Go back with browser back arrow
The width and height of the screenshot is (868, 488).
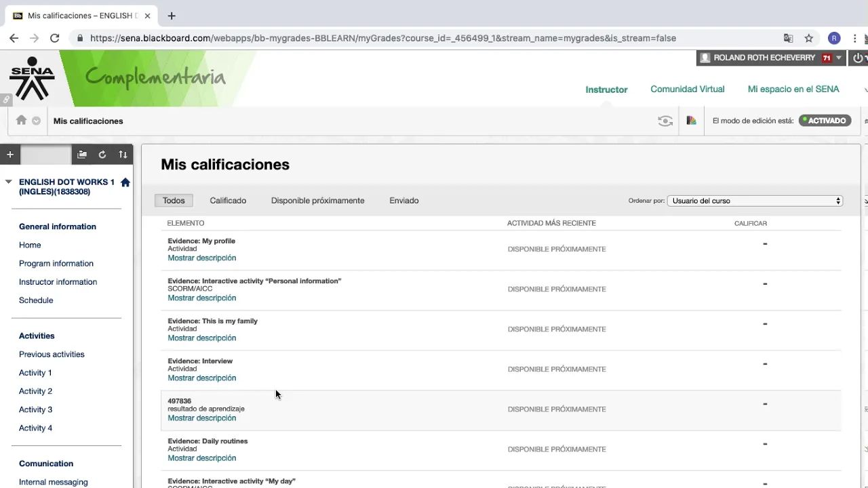coord(14,39)
